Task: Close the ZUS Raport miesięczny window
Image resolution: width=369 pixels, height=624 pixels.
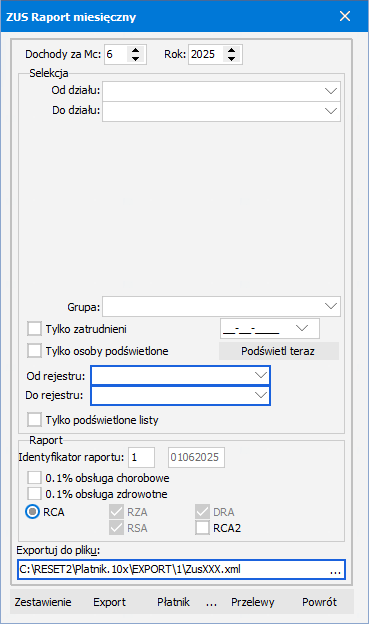Action: 345,16
